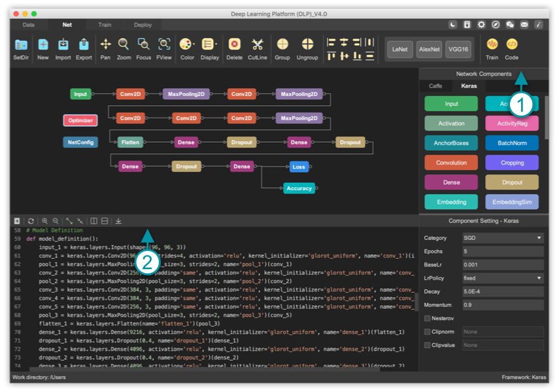Image resolution: width=559 pixels, height=392 pixels.
Task: Open the Category dropdown showing SGD
Action: (x=502, y=238)
